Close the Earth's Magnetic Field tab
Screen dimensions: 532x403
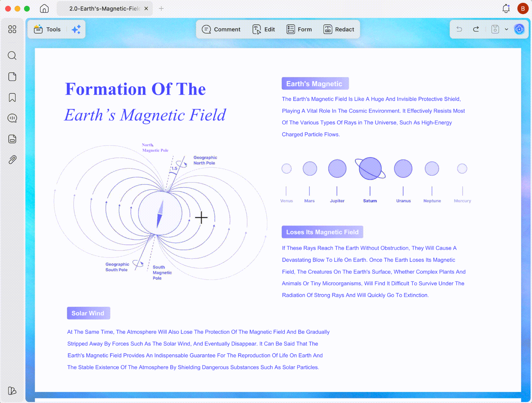[x=146, y=9]
